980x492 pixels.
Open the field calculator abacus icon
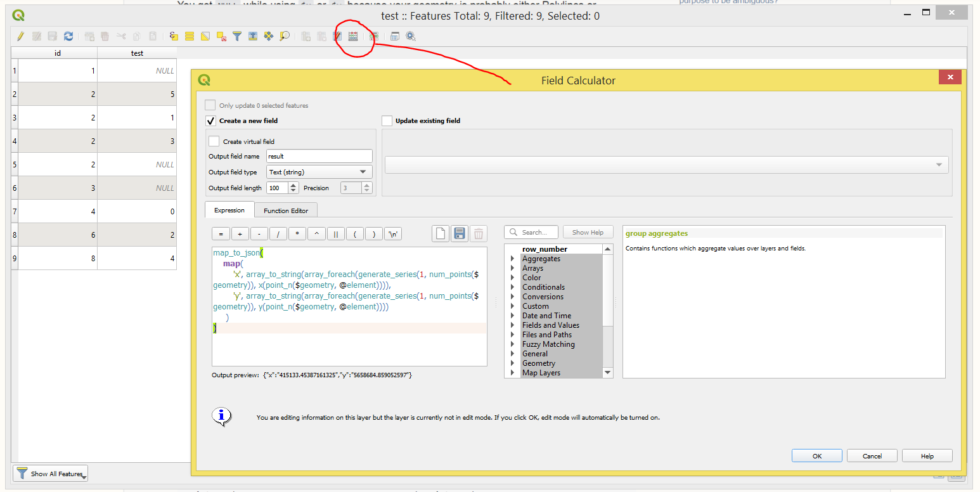[353, 37]
